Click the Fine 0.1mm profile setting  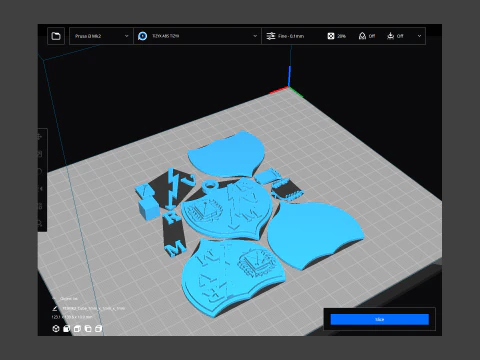click(x=285, y=36)
